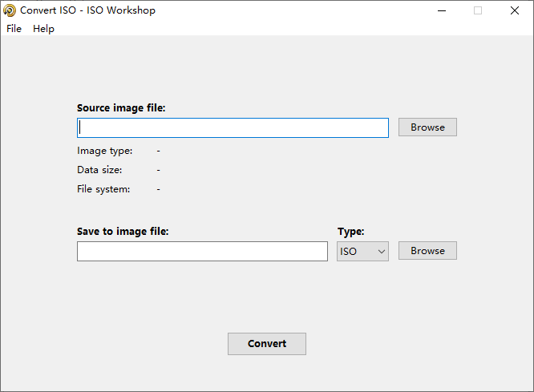The image size is (534, 392).
Task: Click the 'Type:' label
Action: [x=350, y=232]
